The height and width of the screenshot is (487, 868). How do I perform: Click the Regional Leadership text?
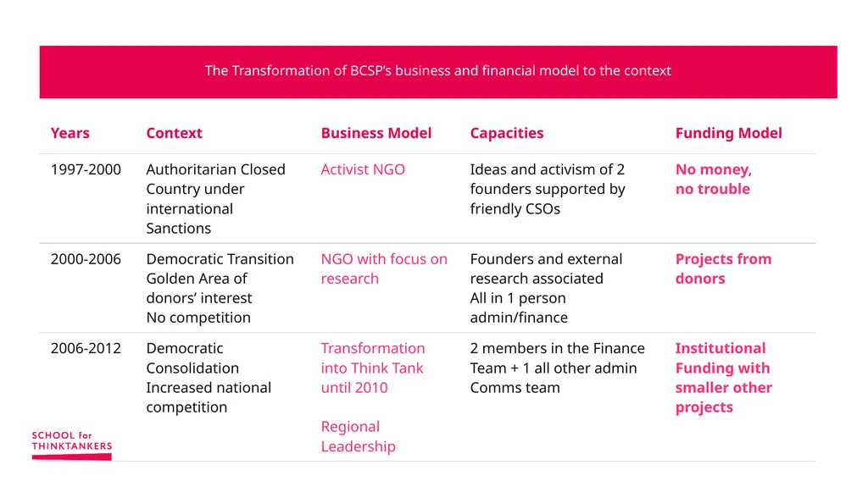coord(358,436)
